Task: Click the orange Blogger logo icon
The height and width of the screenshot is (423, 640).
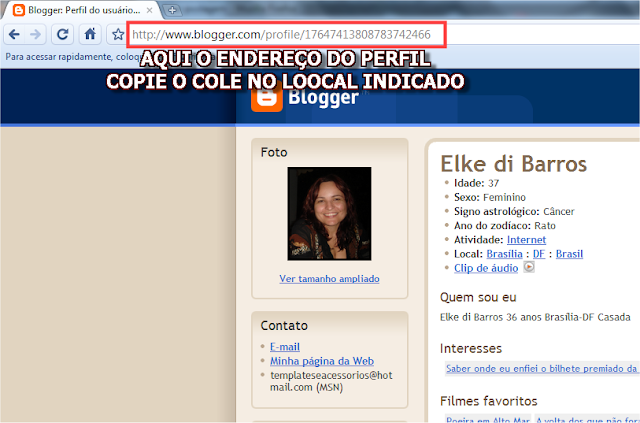Action: pyautogui.click(x=267, y=97)
